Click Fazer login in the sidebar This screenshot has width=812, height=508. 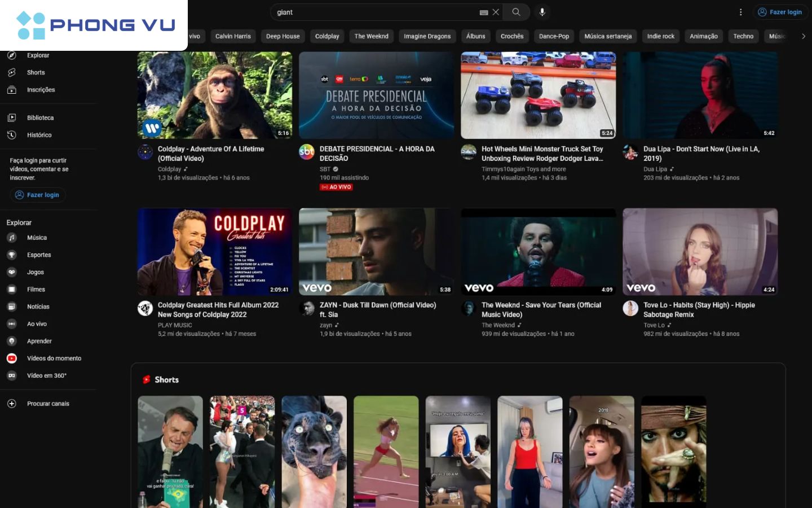click(x=37, y=195)
